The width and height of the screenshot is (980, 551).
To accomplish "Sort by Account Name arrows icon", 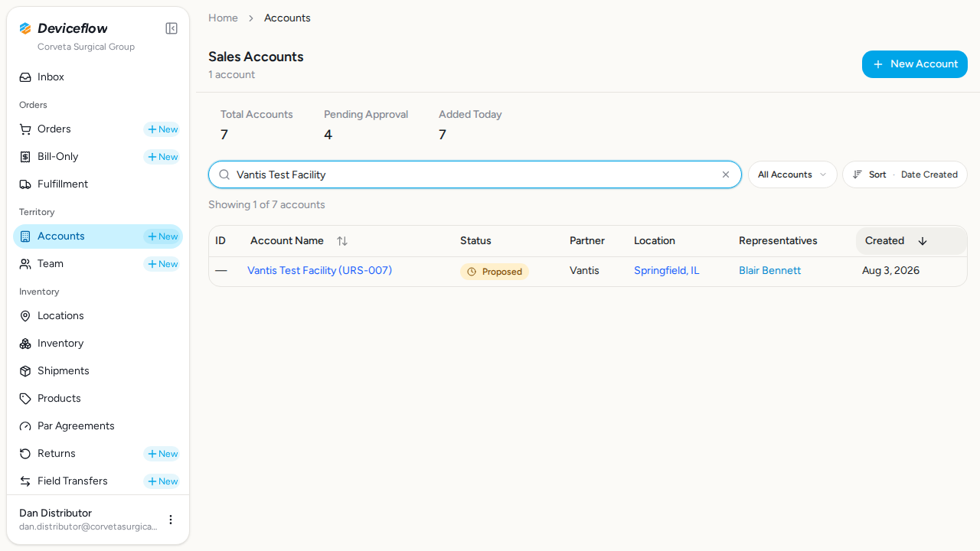I will (x=342, y=241).
